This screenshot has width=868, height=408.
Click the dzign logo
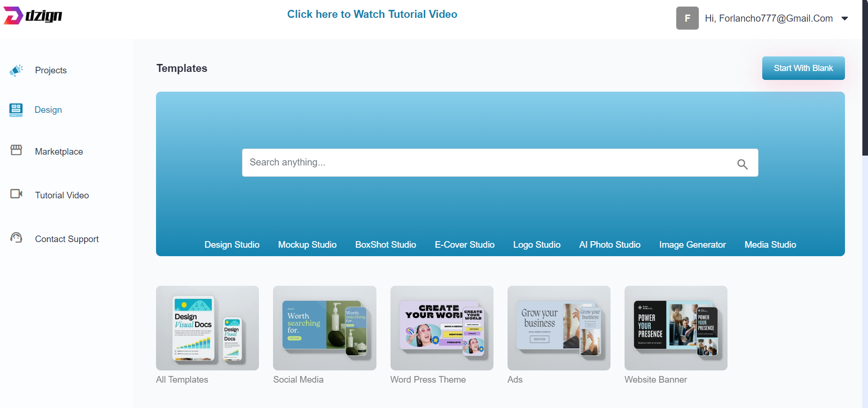(x=33, y=16)
